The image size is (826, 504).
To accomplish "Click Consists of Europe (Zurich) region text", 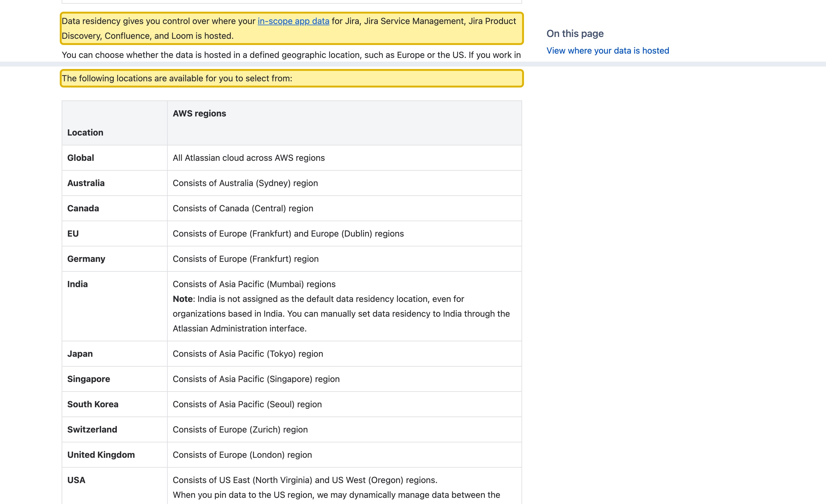I will tap(240, 430).
